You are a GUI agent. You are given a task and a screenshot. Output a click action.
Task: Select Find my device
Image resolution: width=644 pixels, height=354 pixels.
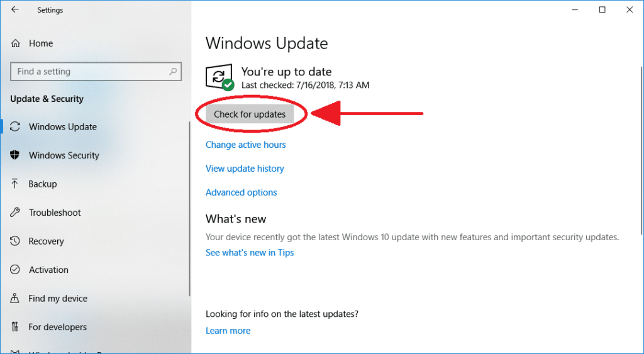coord(57,299)
